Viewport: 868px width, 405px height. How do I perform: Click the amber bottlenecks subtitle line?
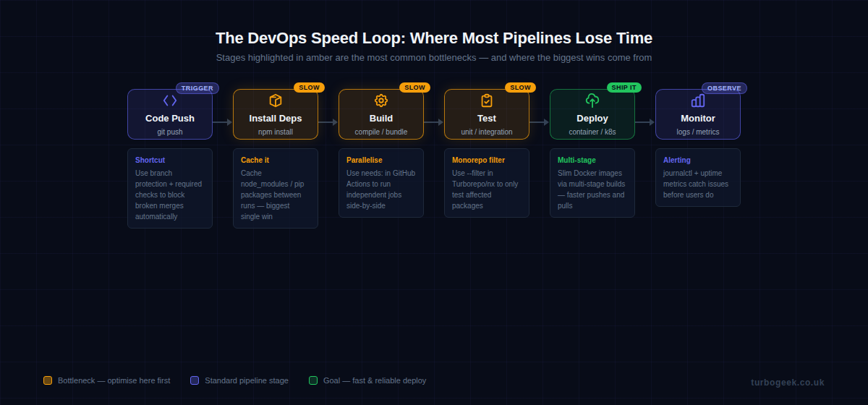(x=434, y=58)
